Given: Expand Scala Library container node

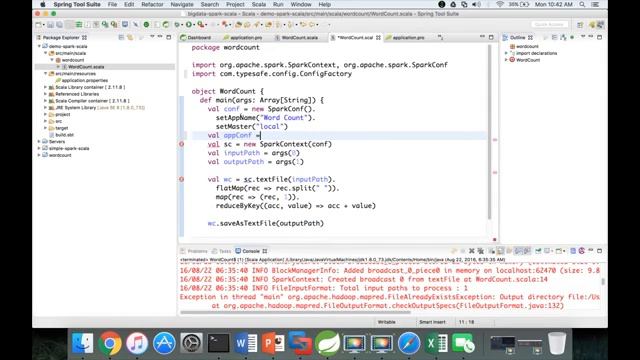Looking at the screenshot, I should pyautogui.click(x=45, y=87).
